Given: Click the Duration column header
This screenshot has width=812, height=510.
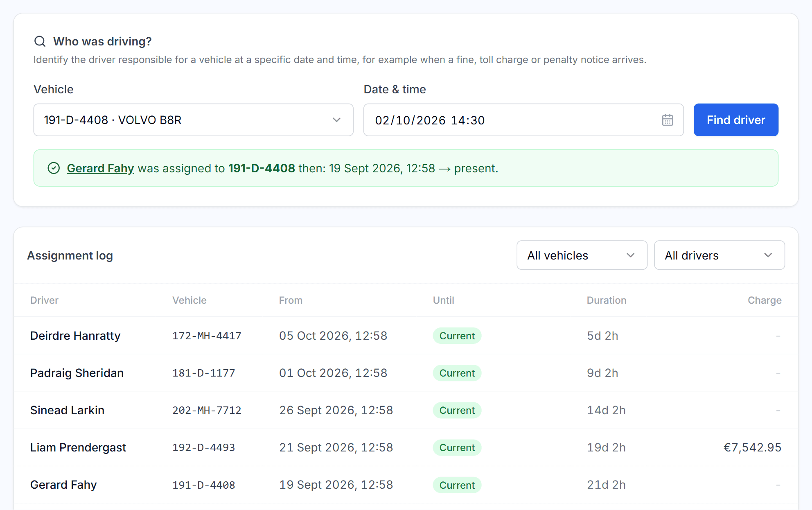Looking at the screenshot, I should click(x=607, y=300).
